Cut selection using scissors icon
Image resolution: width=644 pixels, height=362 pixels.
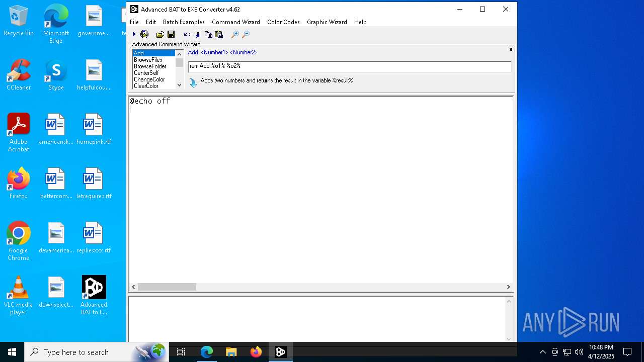(198, 34)
